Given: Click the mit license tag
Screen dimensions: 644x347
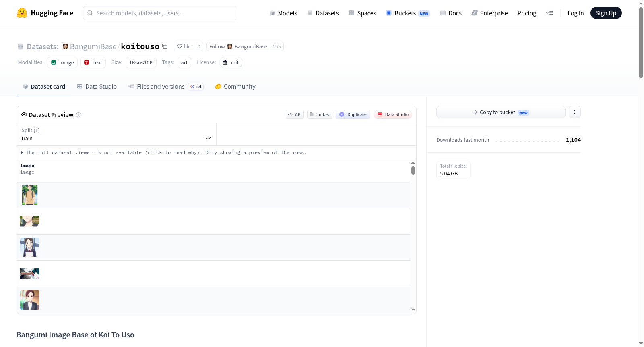Looking at the screenshot, I should tap(231, 62).
